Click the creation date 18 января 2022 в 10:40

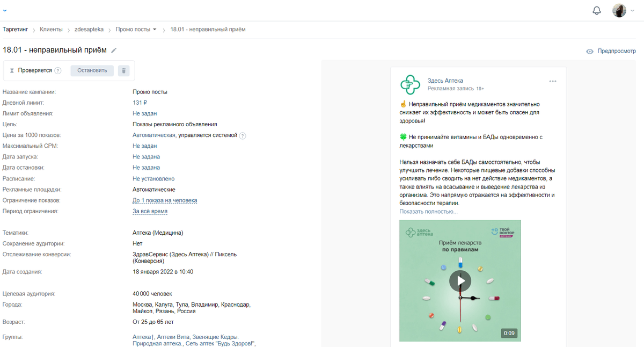pos(163,272)
